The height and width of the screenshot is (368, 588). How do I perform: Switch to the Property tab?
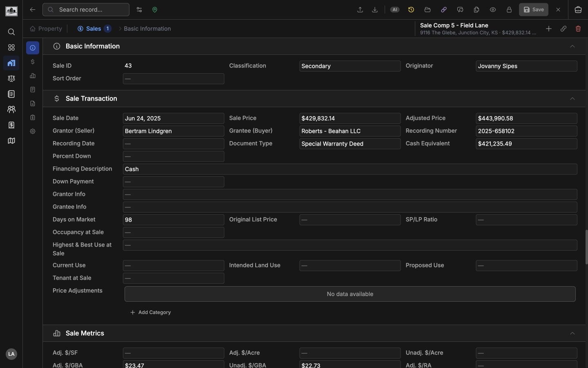[x=46, y=29]
